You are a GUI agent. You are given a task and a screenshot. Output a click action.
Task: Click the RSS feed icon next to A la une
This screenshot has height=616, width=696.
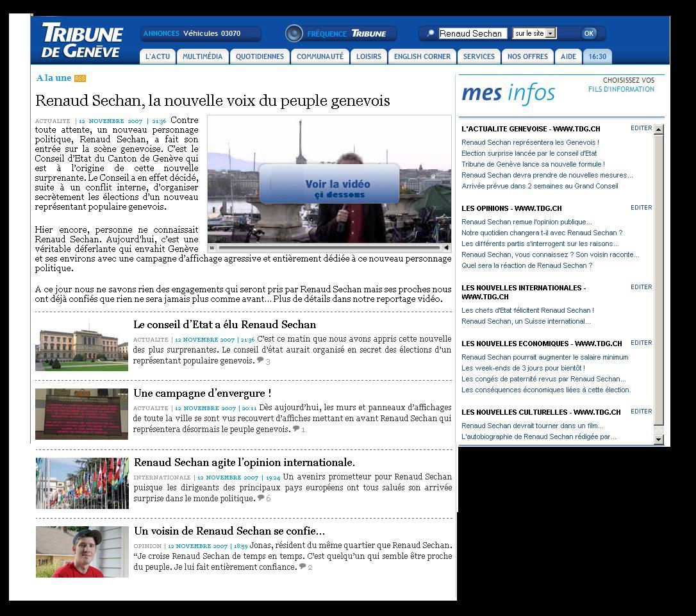pos(80,79)
